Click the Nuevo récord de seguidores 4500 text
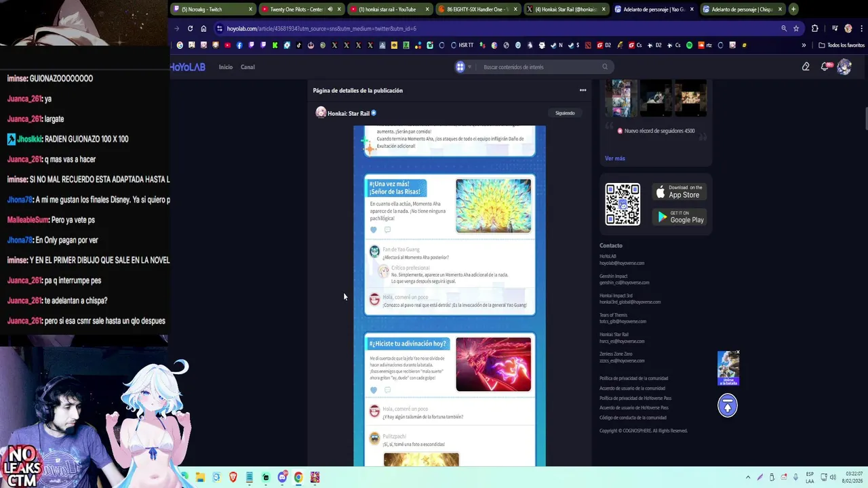 (x=659, y=131)
